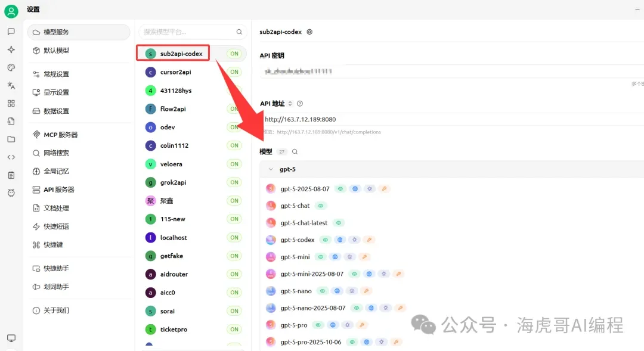Open the model search magnifier beside 模型
Viewport: 644px width, 351px height.
pos(295,151)
